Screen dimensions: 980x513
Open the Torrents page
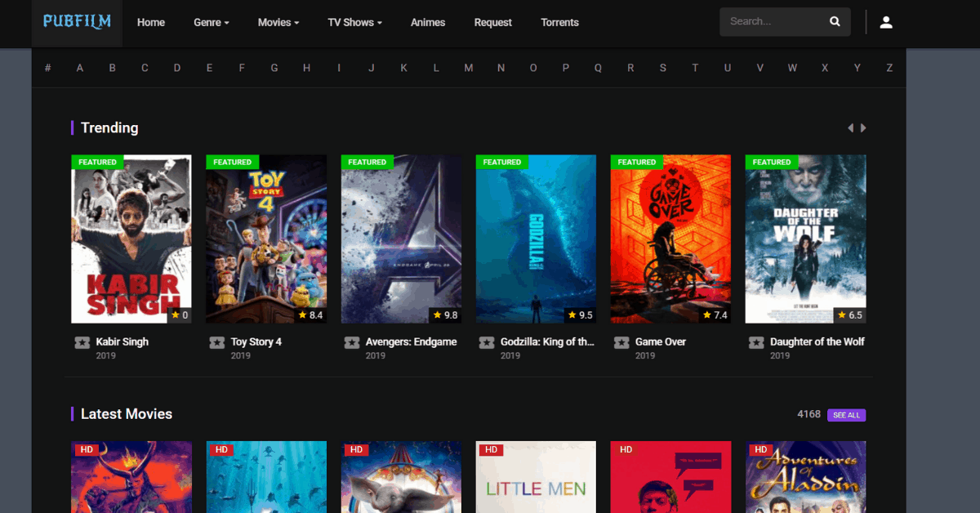tap(559, 23)
